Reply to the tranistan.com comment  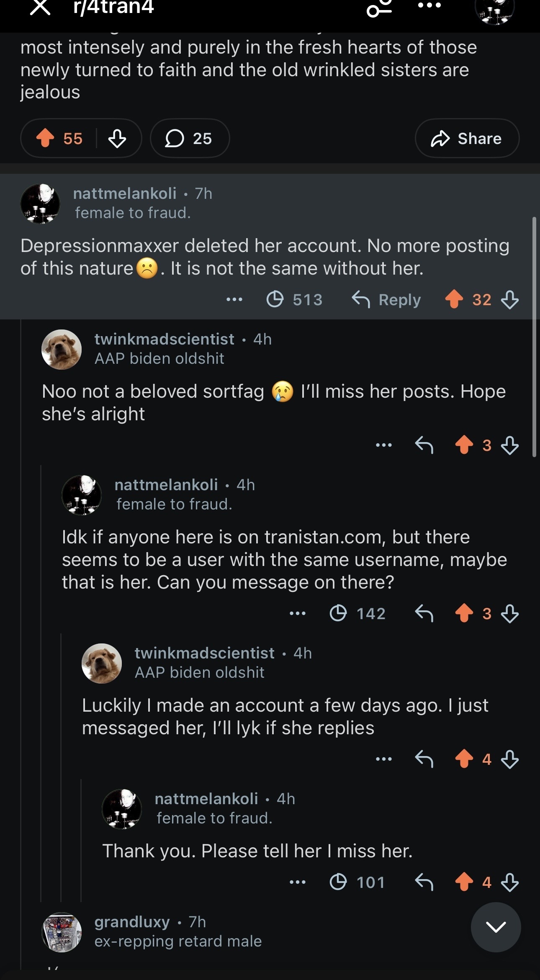coord(424,613)
